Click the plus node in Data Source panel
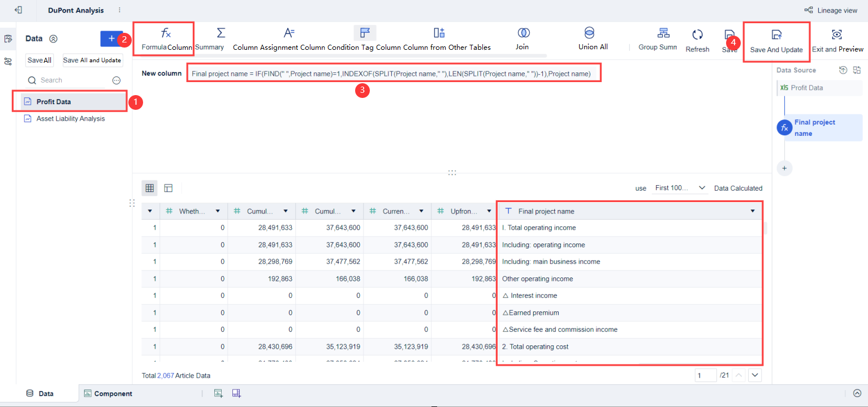This screenshot has height=407, width=868. [784, 168]
